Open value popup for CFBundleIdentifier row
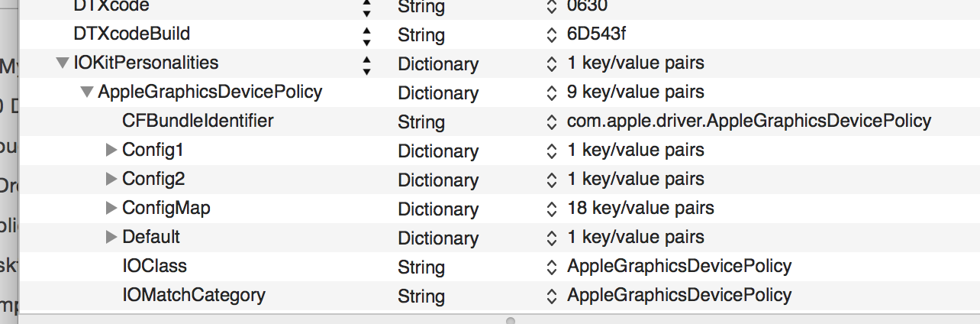This screenshot has width=980, height=324. tap(553, 122)
